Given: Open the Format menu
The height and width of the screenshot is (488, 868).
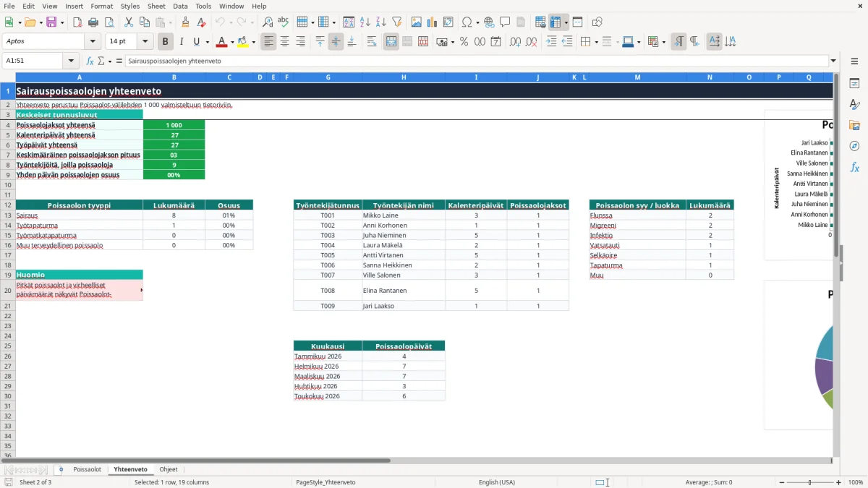Looking at the screenshot, I should (x=102, y=6).
